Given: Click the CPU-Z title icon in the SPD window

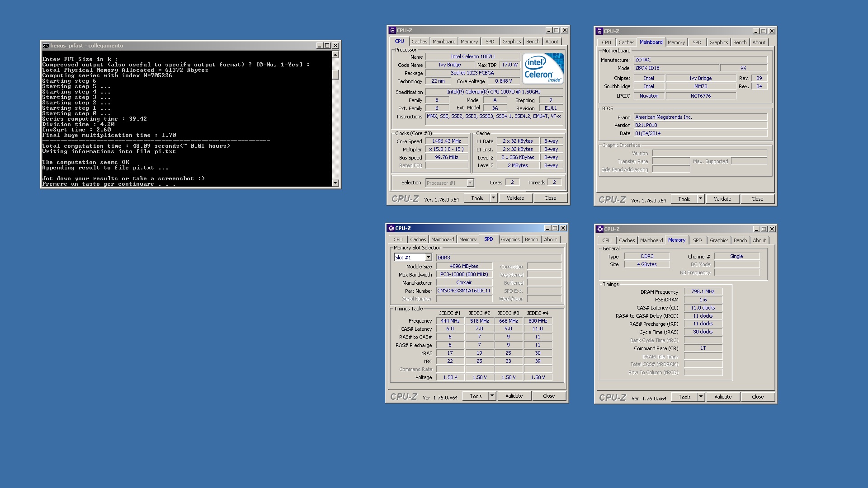Looking at the screenshot, I should tap(391, 228).
